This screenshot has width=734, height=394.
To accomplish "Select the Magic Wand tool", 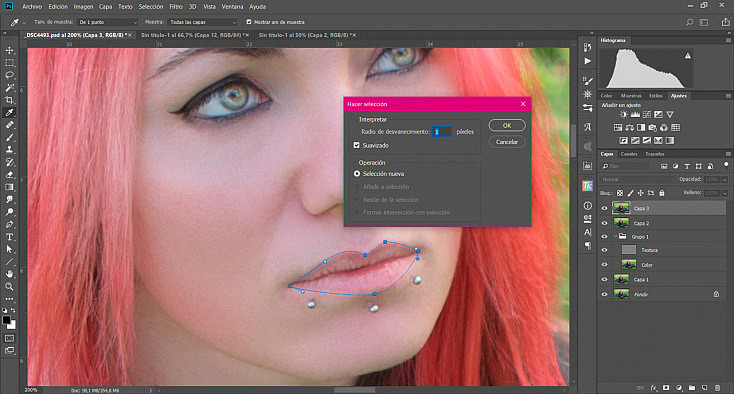I will [x=9, y=88].
